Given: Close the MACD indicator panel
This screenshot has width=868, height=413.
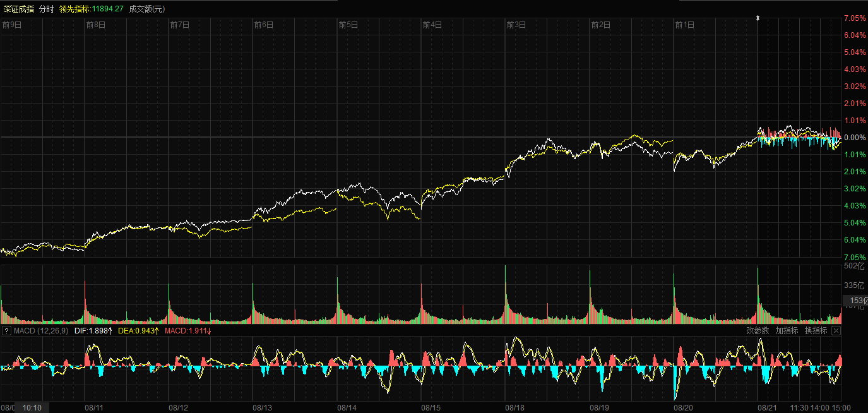Looking at the screenshot, I should (836, 331).
